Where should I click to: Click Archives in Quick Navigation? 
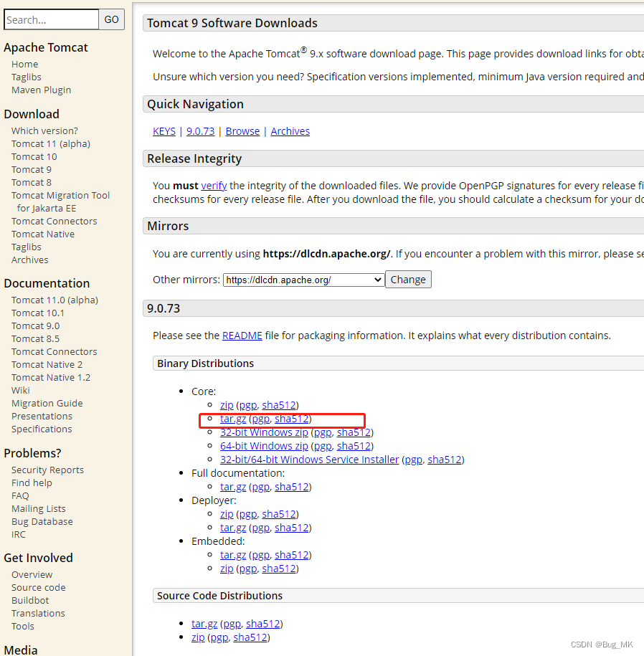pyautogui.click(x=290, y=131)
